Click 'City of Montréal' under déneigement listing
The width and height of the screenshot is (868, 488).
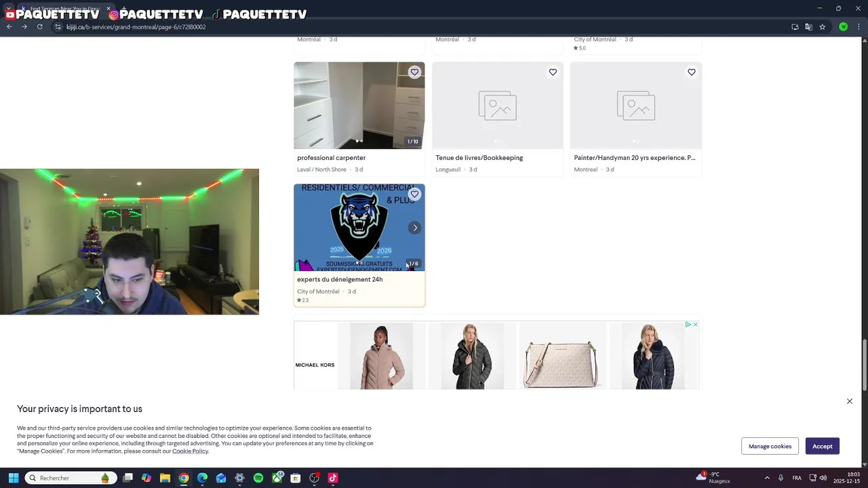(318, 291)
